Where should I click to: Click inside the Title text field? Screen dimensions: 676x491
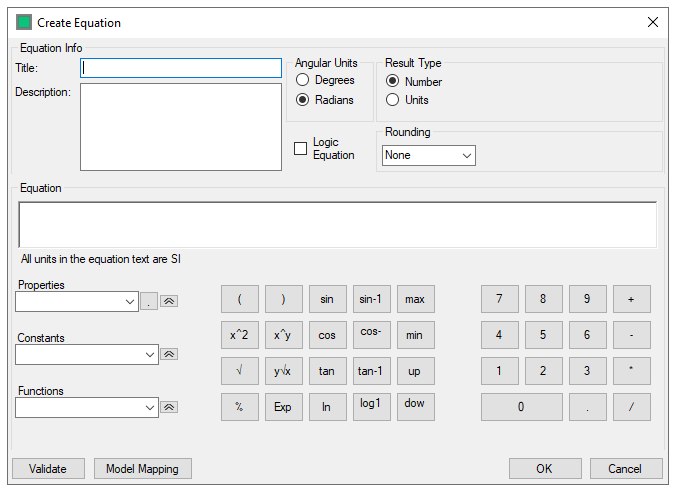pyautogui.click(x=181, y=68)
